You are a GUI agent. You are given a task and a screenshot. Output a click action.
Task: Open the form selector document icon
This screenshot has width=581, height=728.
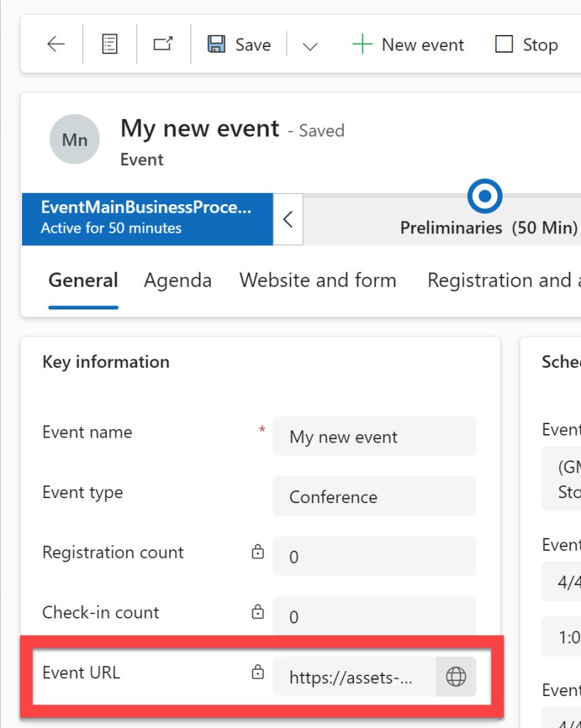coord(109,45)
